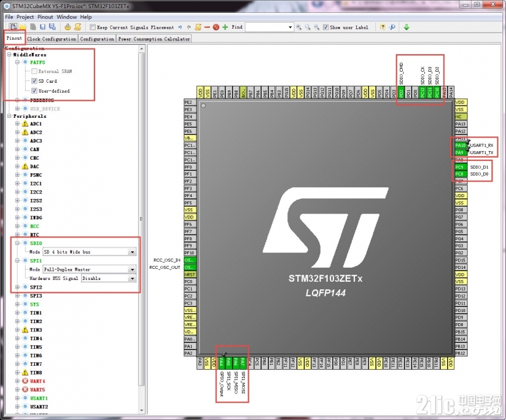Viewport: 506px width, 420px height.
Task: Click the help question mark icon
Action: coord(382,27)
